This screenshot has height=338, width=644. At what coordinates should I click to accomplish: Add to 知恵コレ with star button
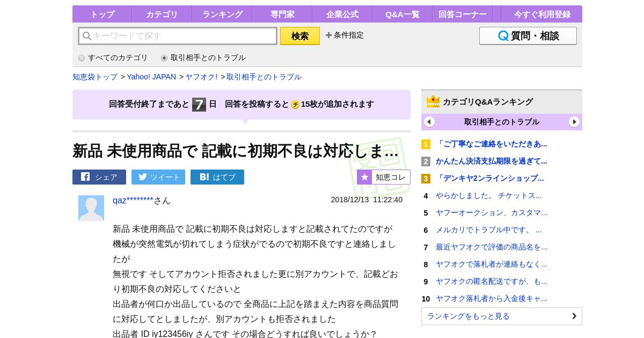click(x=384, y=177)
